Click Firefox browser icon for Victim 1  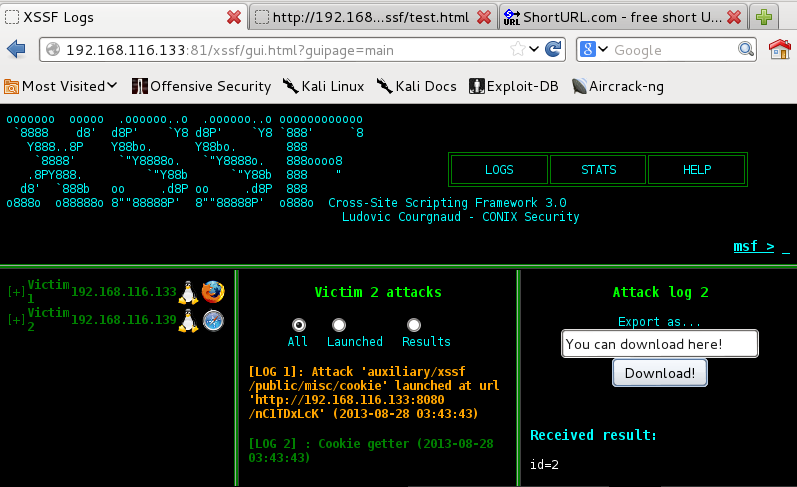(213, 292)
